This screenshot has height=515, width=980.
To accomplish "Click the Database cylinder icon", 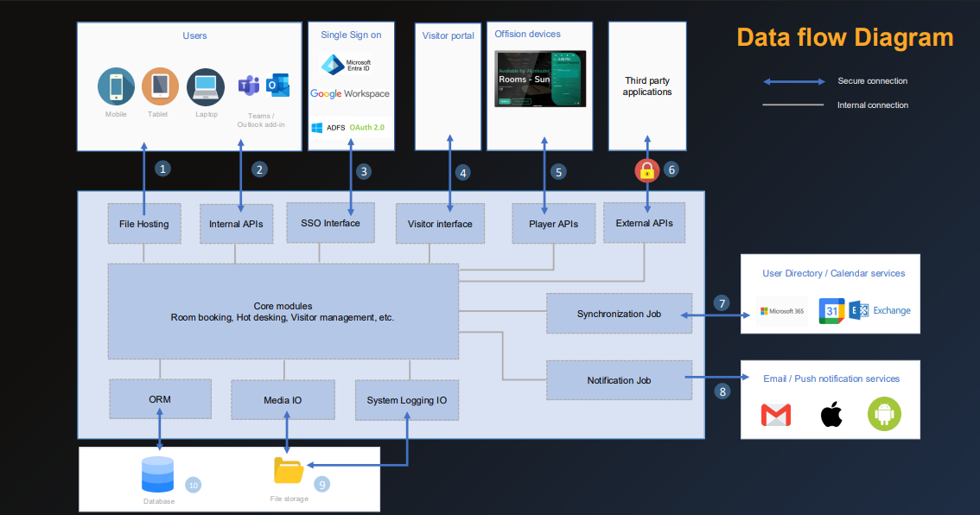I will [x=158, y=474].
